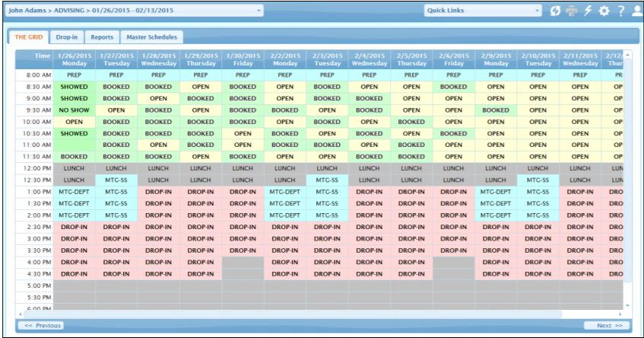The height and width of the screenshot is (338, 644).
Task: Click the refresh icon in the header
Action: [x=555, y=11]
